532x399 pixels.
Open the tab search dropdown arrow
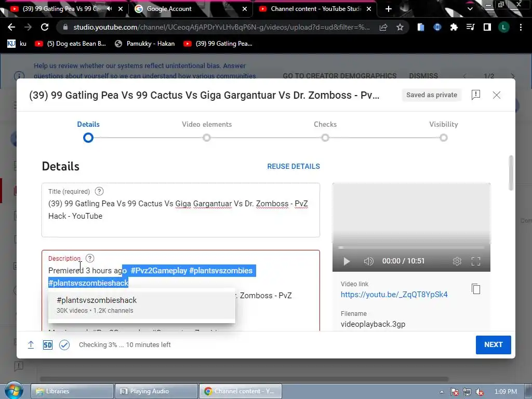tap(470, 9)
